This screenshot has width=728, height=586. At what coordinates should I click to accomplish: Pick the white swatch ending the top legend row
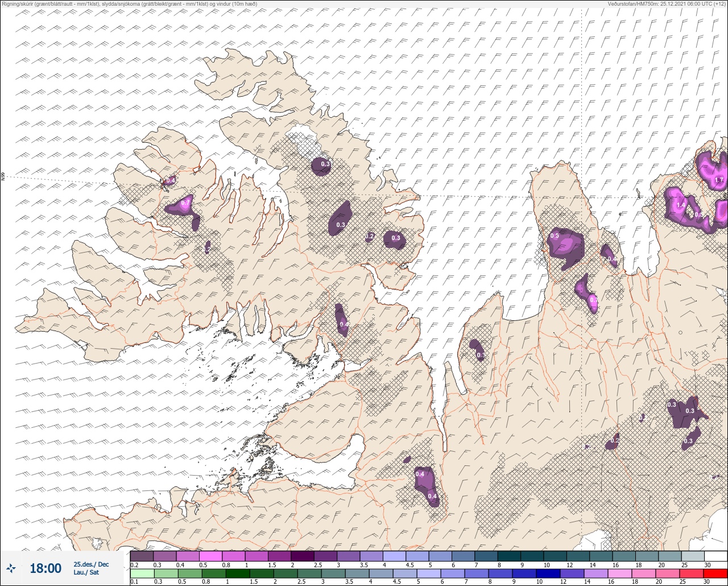[715, 556]
